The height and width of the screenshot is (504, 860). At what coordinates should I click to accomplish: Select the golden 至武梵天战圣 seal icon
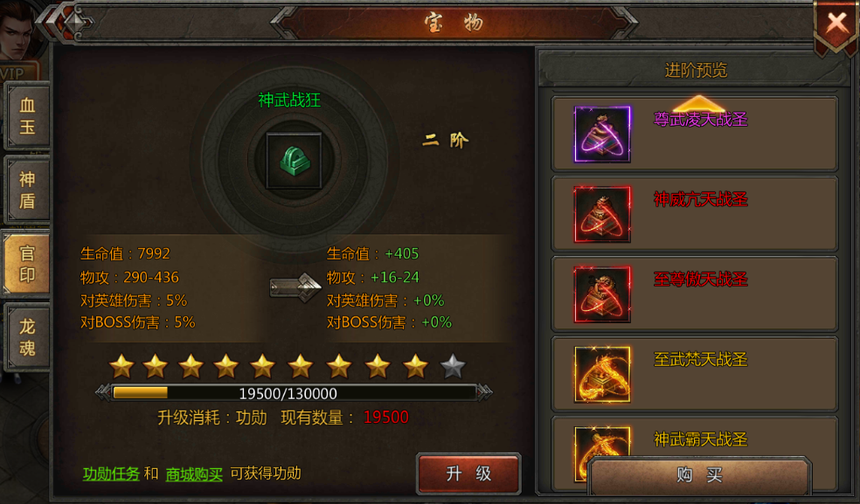point(602,375)
